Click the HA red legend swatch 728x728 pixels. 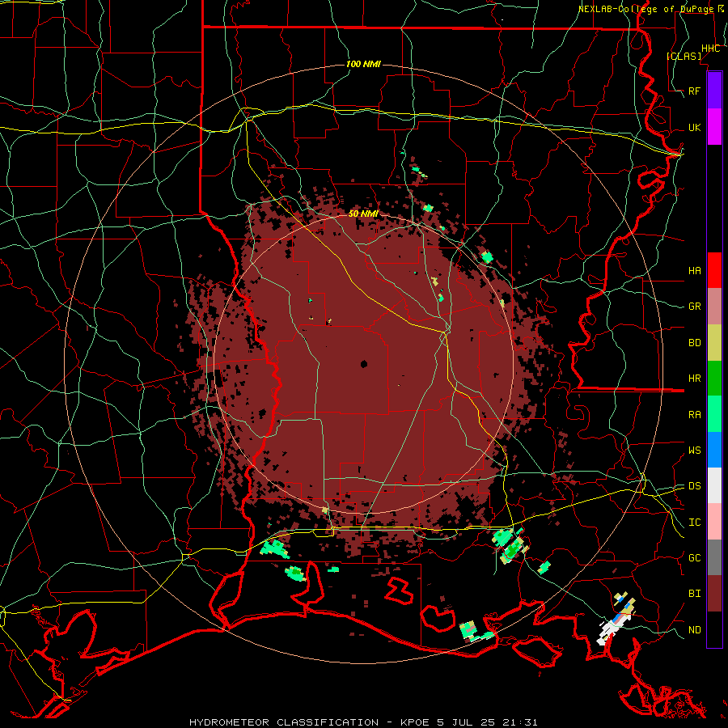pos(714,270)
